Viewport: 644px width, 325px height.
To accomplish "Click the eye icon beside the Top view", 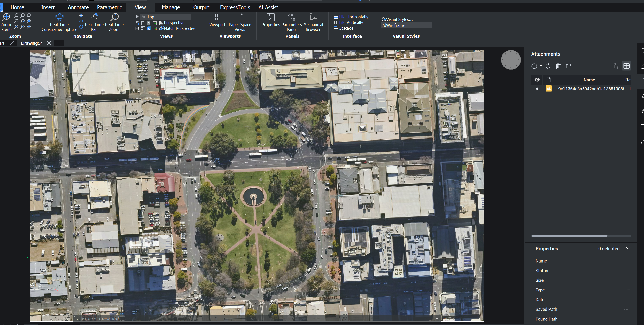I will click(x=137, y=17).
